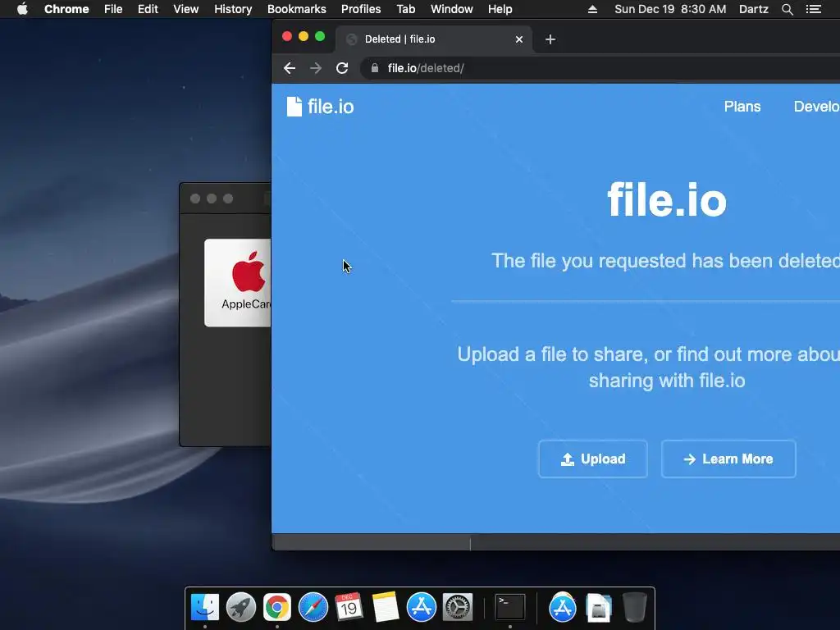Open the Chrome application menu
This screenshot has width=840, height=630.
66,9
